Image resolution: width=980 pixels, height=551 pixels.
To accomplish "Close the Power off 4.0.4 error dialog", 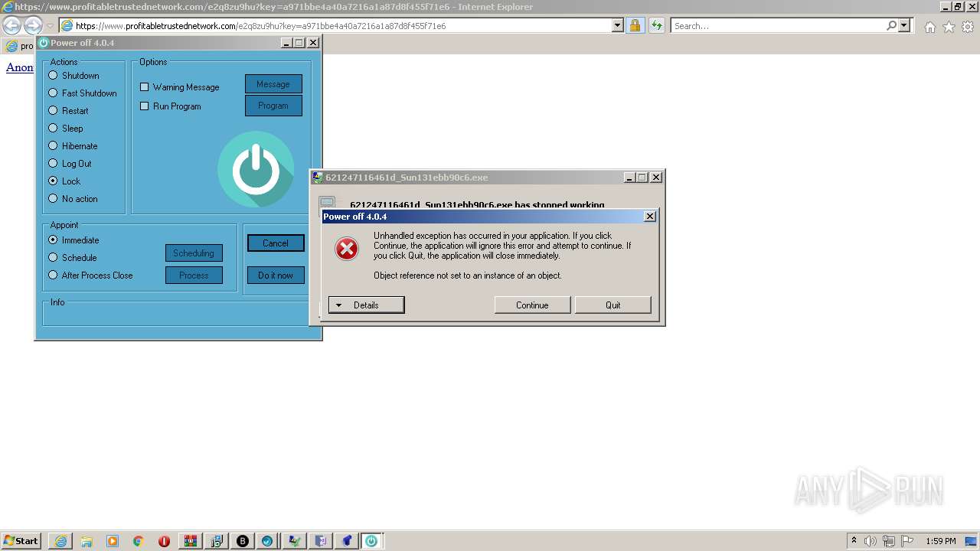I will (x=650, y=217).
